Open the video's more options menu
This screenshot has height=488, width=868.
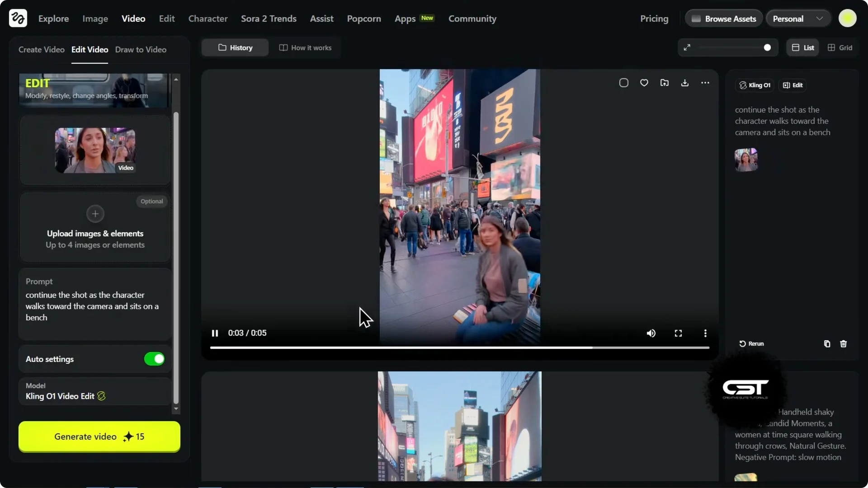[x=705, y=83]
